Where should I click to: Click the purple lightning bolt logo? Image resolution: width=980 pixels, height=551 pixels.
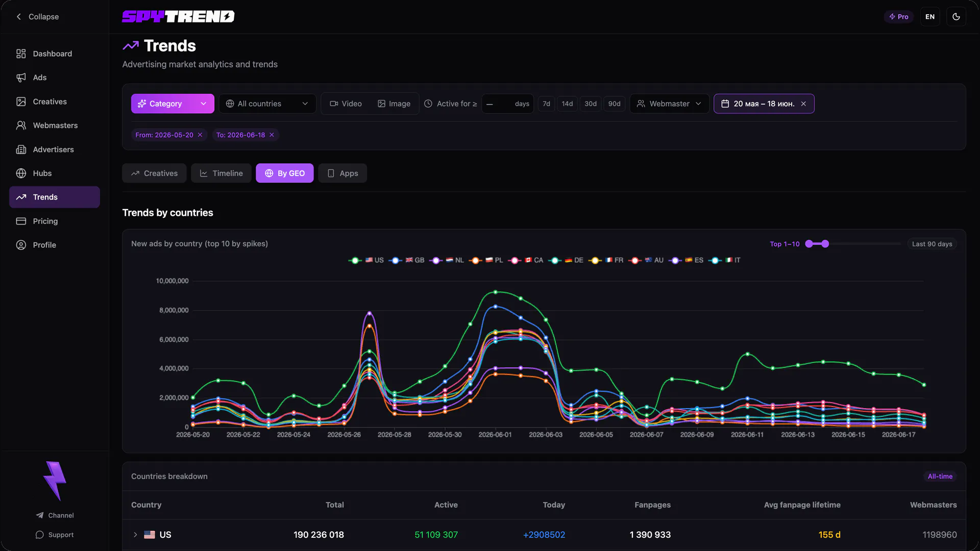[55, 481]
